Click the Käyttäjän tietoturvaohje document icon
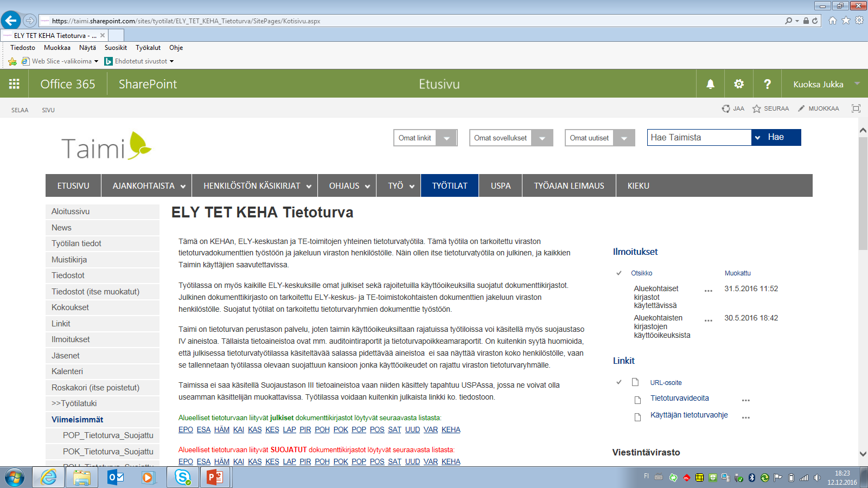The image size is (868, 488). click(x=638, y=417)
